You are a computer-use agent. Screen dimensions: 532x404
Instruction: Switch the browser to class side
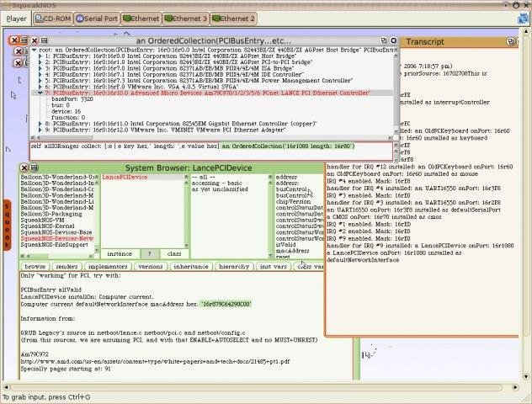coord(173,253)
